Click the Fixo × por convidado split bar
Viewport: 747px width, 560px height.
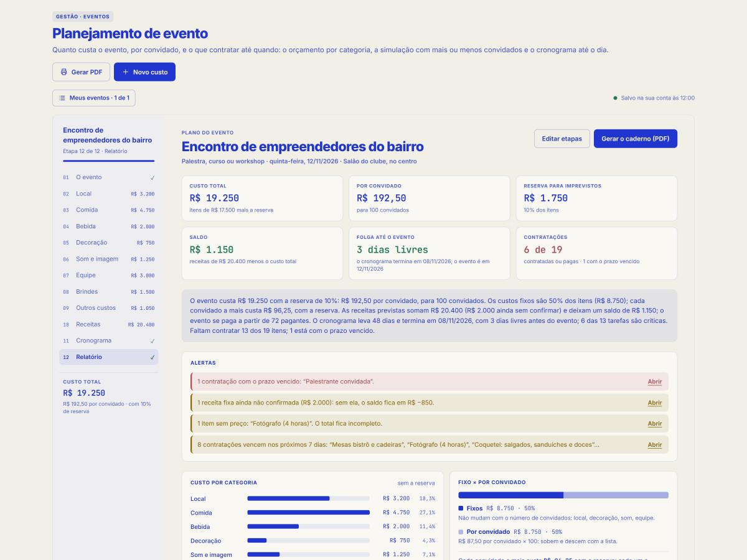[563, 495]
